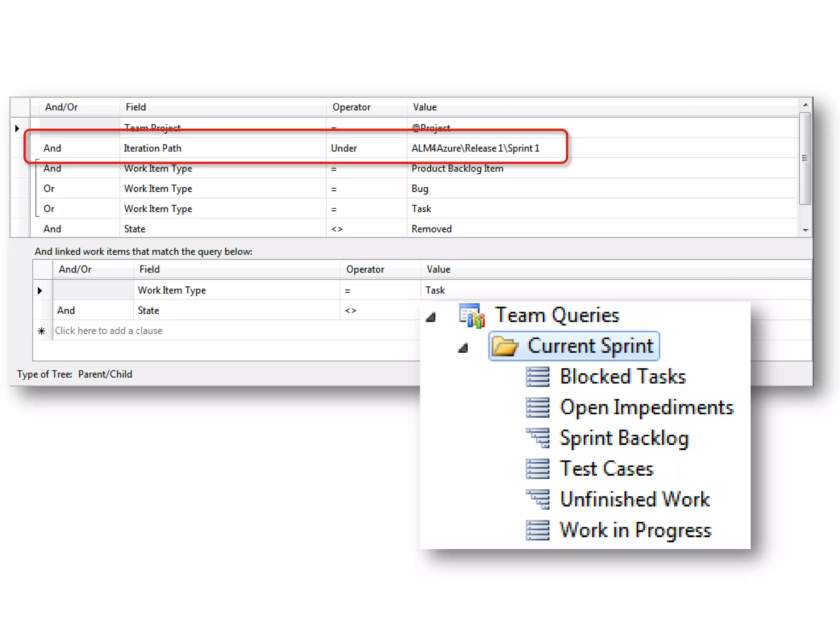
Task: Click the scroll down arrow of query grid
Action: (x=806, y=231)
